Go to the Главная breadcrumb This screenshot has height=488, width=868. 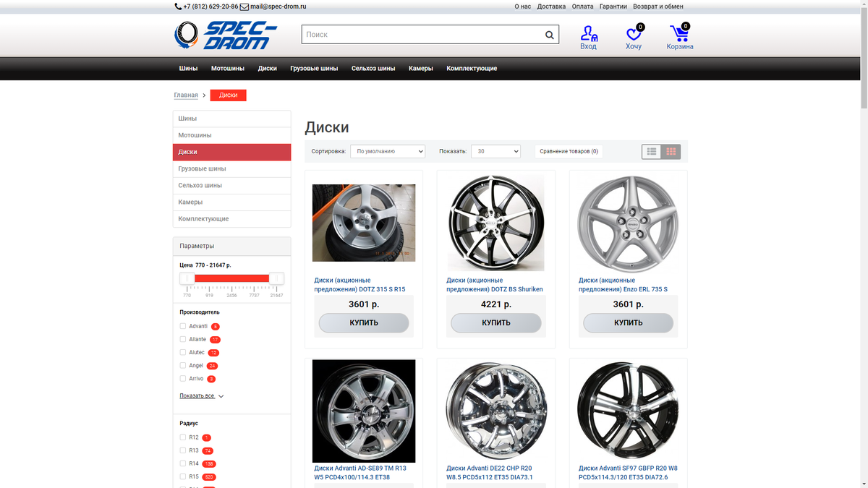tap(186, 95)
